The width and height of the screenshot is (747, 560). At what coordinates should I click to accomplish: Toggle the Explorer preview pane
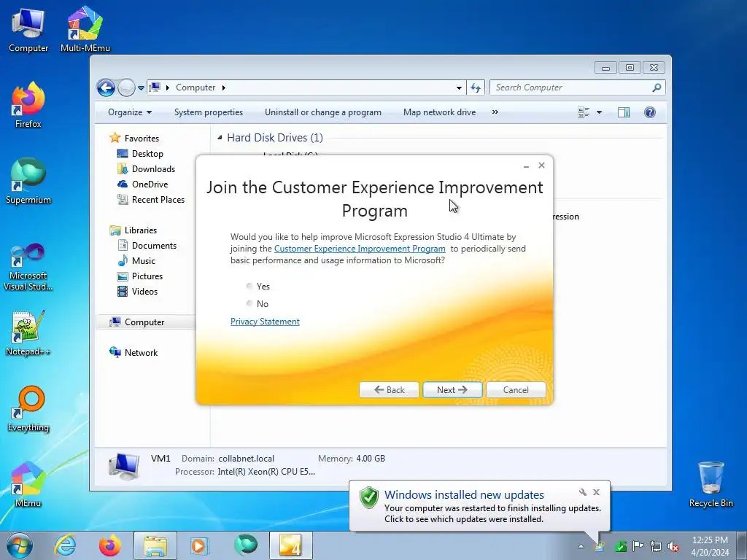pos(624,112)
